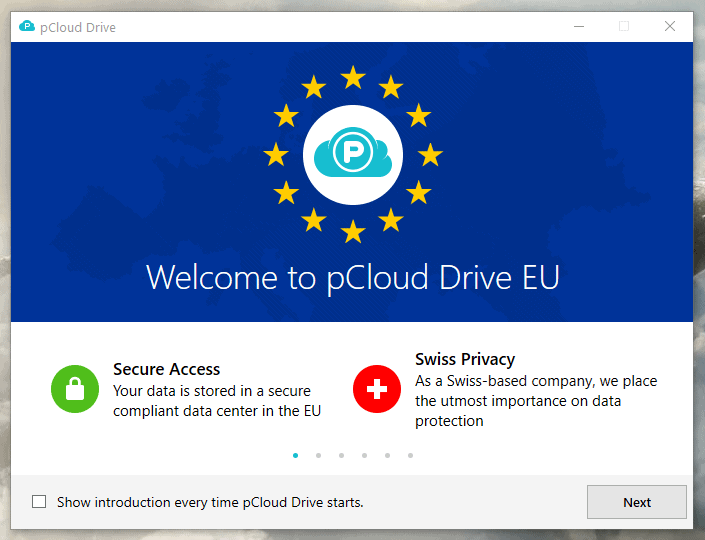Screen dimensions: 705x540
Task: Open the fifth intro page dot
Action: [x=387, y=455]
